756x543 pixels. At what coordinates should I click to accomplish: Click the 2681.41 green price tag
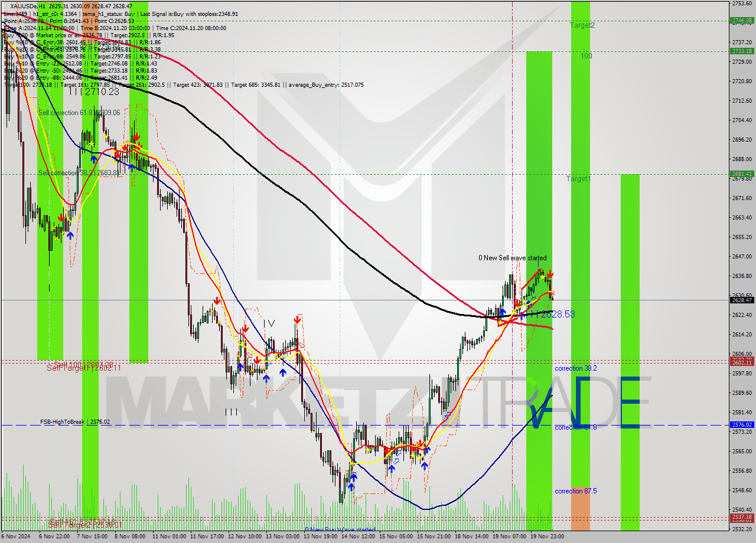point(742,174)
